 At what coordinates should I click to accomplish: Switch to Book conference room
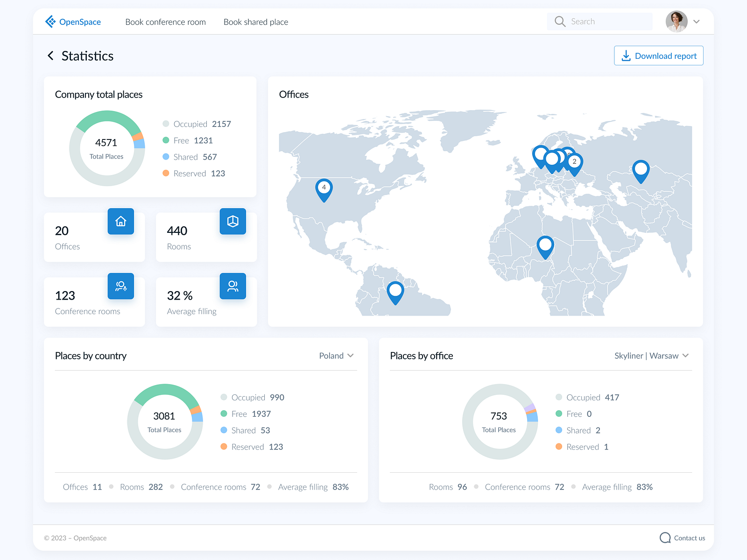pyautogui.click(x=165, y=22)
